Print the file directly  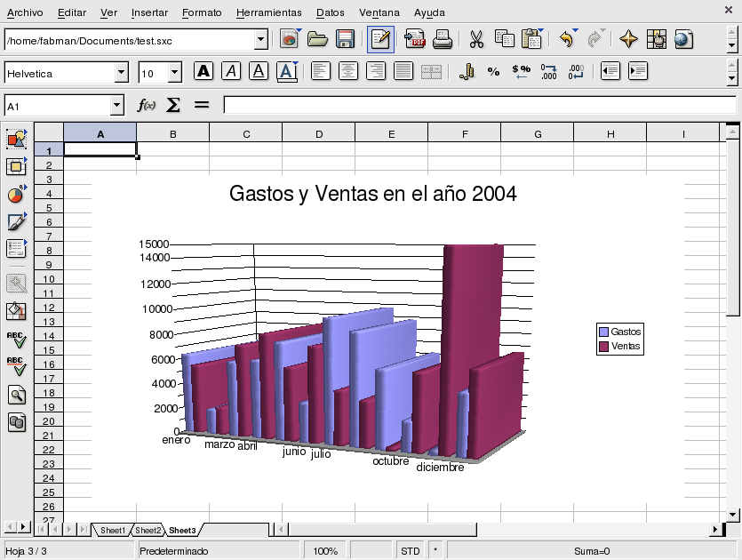pos(442,39)
